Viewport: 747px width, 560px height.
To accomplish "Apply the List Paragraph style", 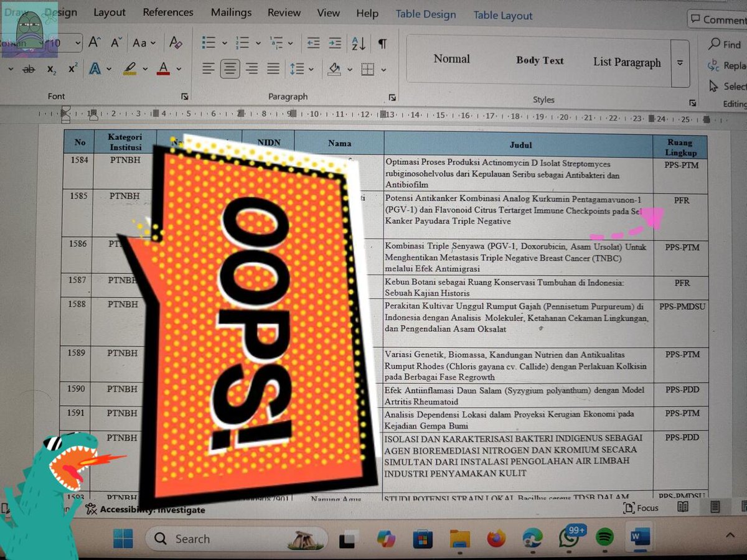I will tap(627, 62).
